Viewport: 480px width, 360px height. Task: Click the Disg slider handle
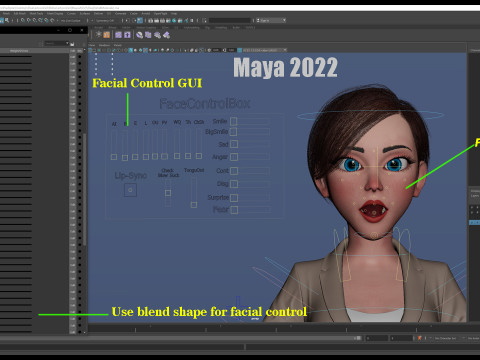click(234, 184)
